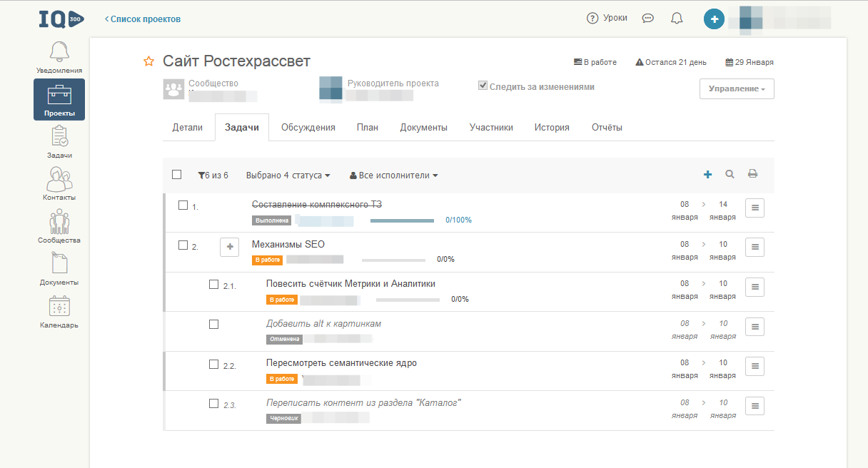The width and height of the screenshot is (868, 468).
Task: Check the checkbox for Составление комплексного ТЗ
Action: point(181,204)
